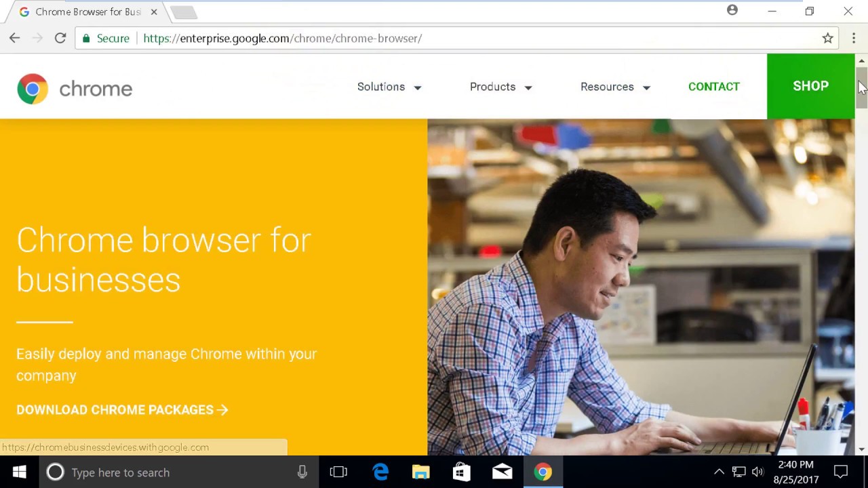Click the Chrome logo in page header

75,89
